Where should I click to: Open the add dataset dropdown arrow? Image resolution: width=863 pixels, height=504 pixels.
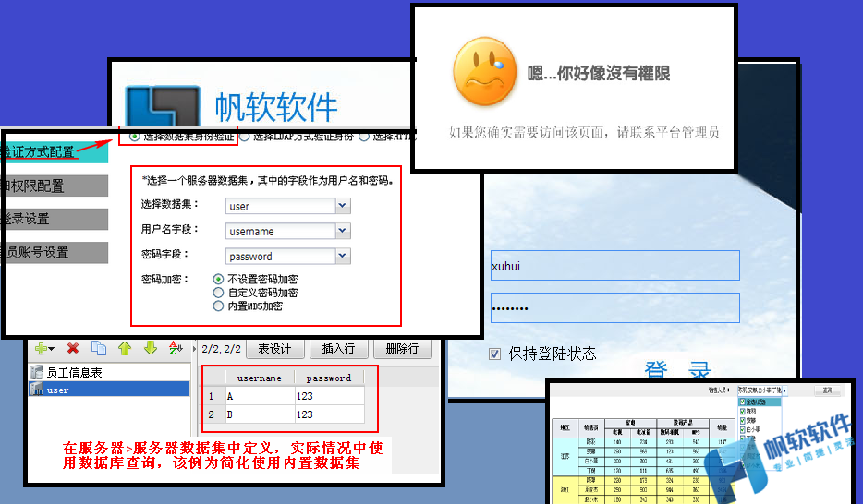51,349
